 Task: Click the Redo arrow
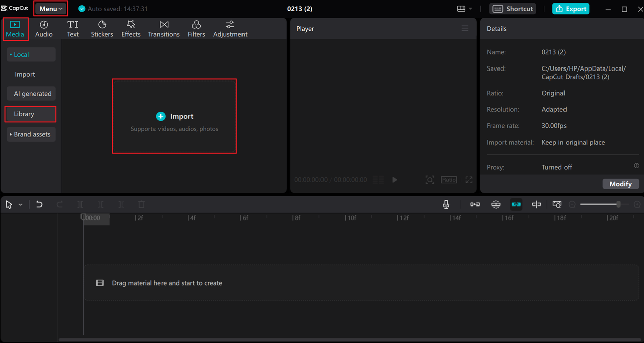click(60, 204)
